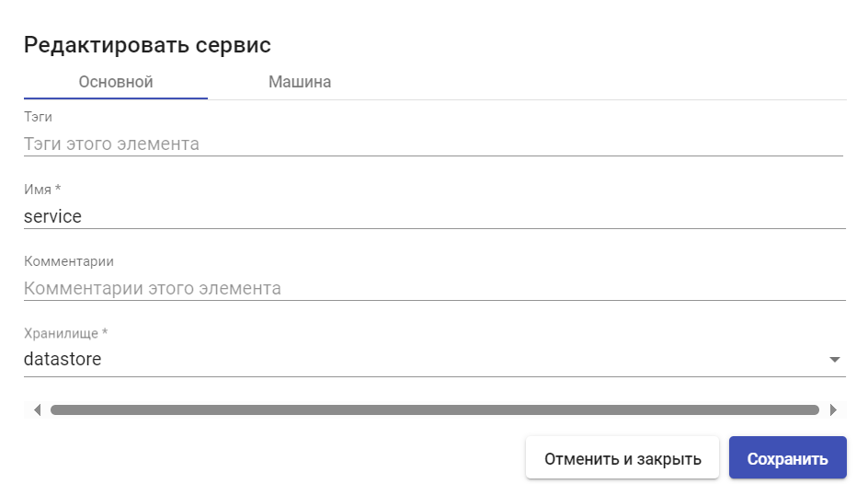Switch to the Машина tab
868x484 pixels.
pyautogui.click(x=299, y=82)
